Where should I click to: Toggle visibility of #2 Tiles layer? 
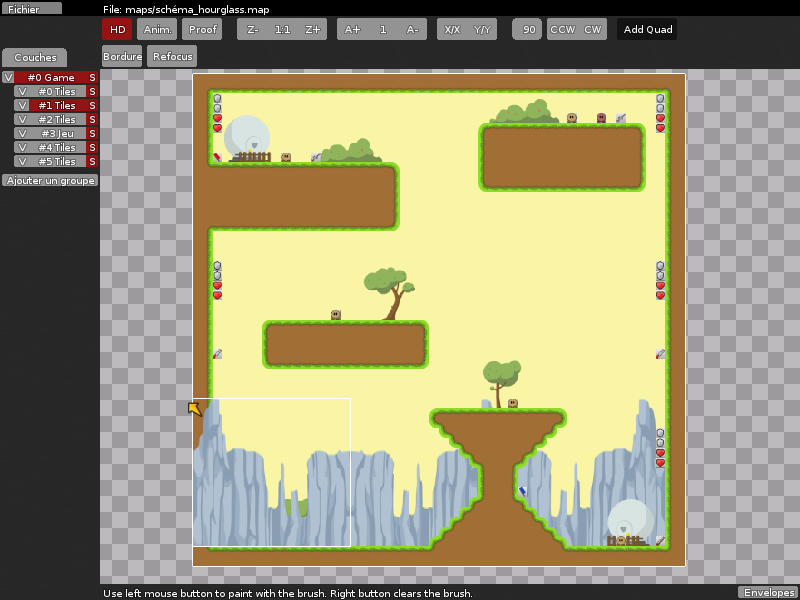click(x=21, y=119)
